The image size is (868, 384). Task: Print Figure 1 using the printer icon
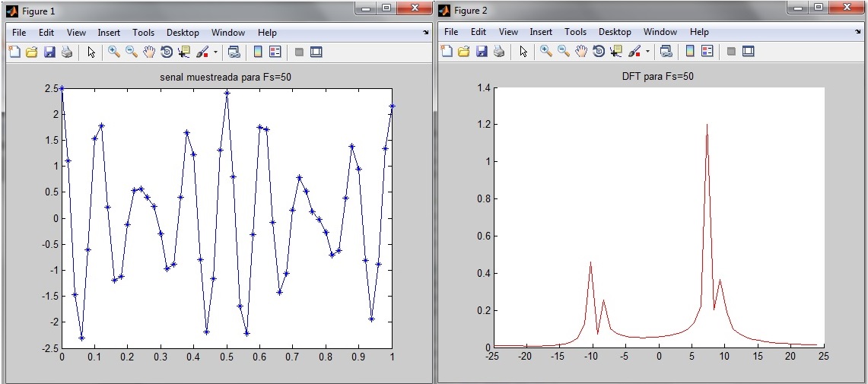click(67, 52)
